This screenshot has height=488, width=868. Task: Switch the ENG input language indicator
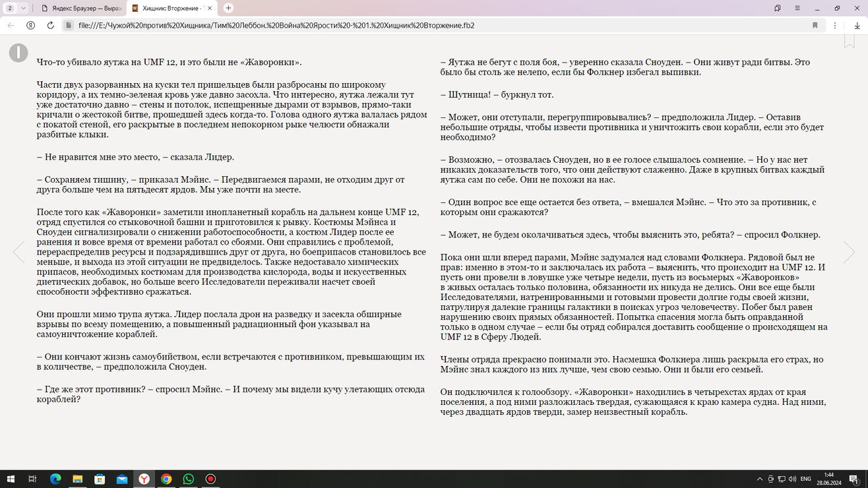[805, 479]
